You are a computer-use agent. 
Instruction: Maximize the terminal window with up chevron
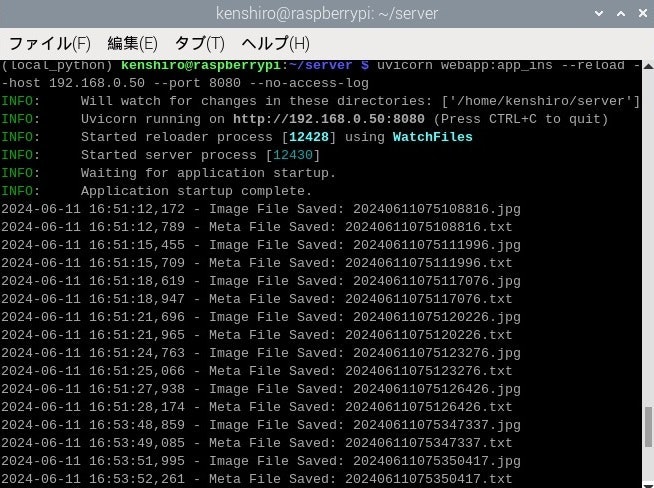click(621, 14)
